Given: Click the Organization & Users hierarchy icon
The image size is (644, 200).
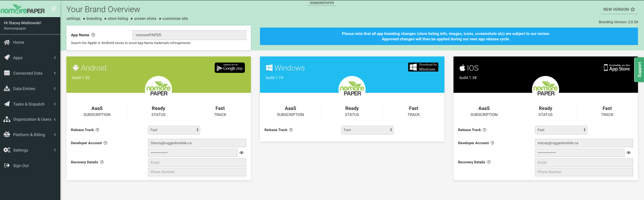Looking at the screenshot, I should click(x=7, y=119).
